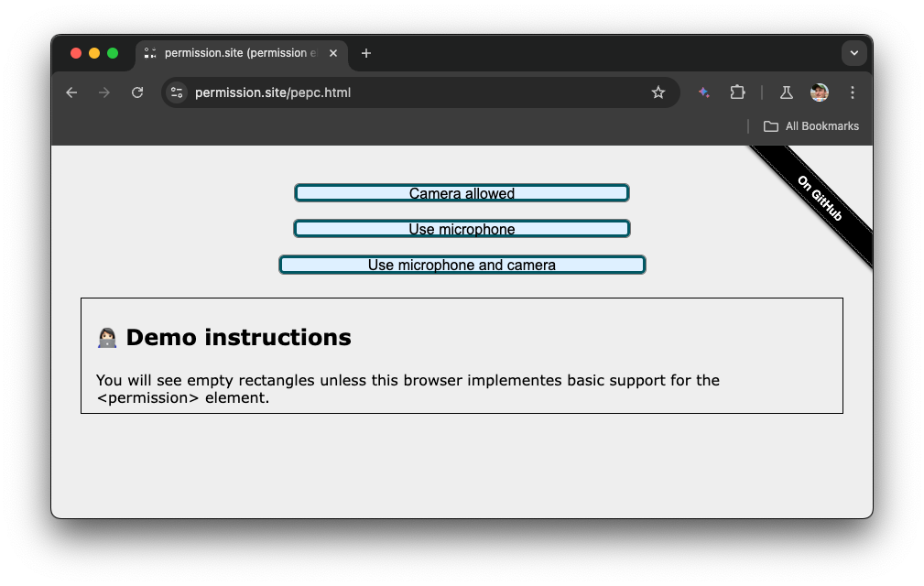Open a new tab with the plus
The width and height of the screenshot is (924, 586).
click(365, 53)
